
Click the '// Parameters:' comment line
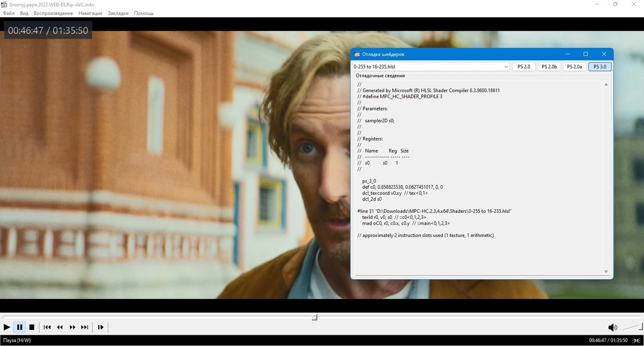pos(372,109)
